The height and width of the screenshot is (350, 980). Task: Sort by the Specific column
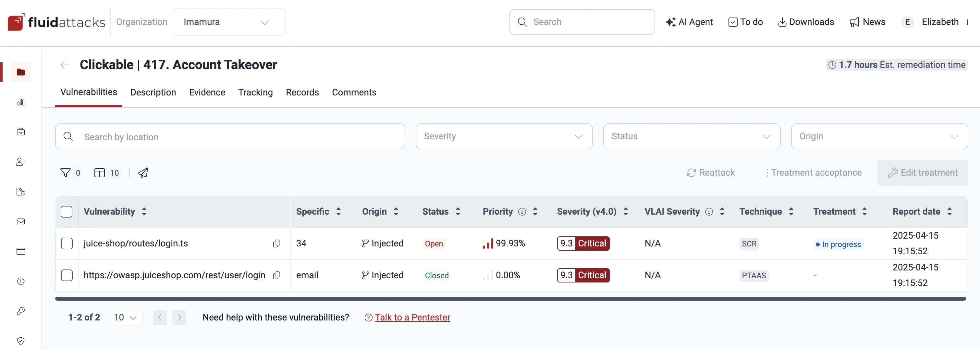point(338,211)
